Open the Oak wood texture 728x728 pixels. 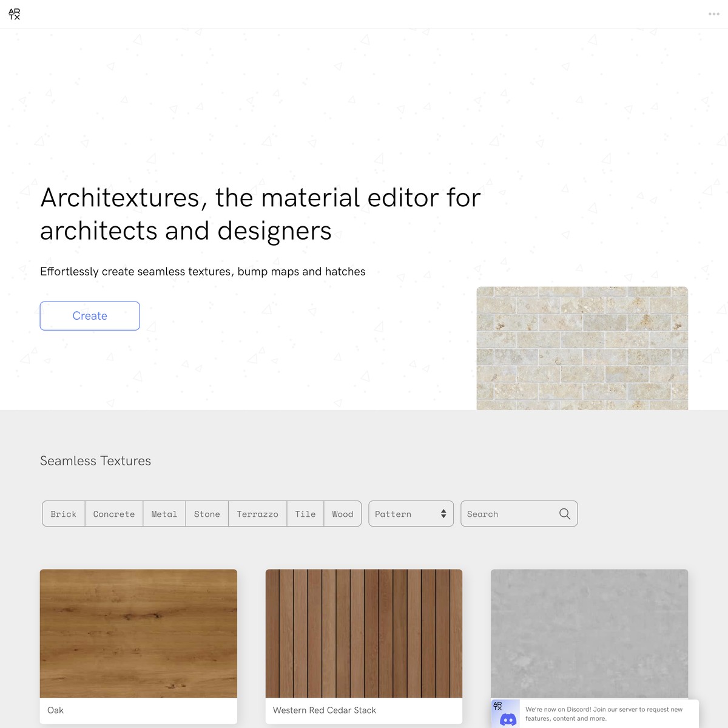click(138, 633)
